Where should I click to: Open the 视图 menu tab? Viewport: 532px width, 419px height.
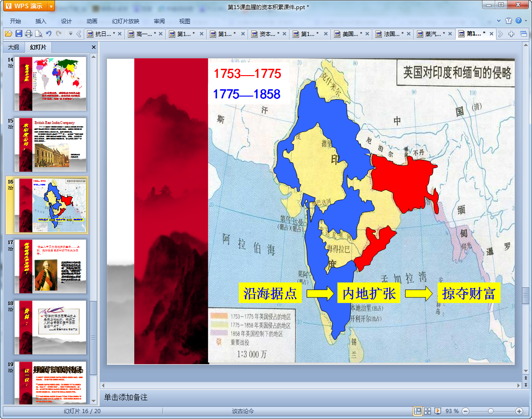tap(185, 21)
